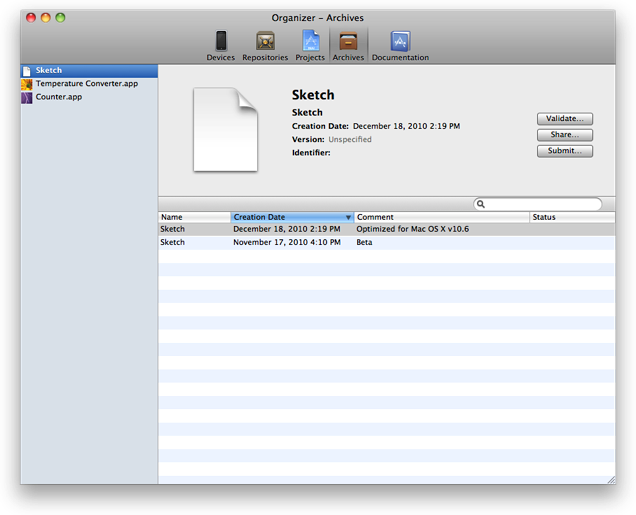Switch to the Repositories toolbar icon
This screenshot has height=515, width=636.
[x=265, y=42]
